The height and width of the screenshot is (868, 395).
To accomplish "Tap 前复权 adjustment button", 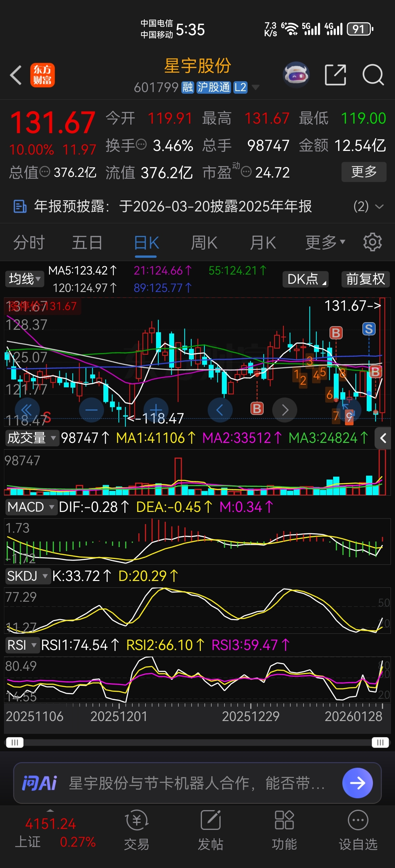I will pyautogui.click(x=366, y=279).
